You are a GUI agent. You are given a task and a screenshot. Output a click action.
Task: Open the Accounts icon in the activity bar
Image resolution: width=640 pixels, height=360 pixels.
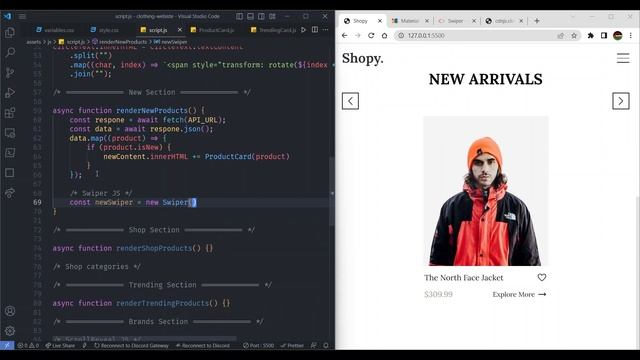click(x=10, y=311)
